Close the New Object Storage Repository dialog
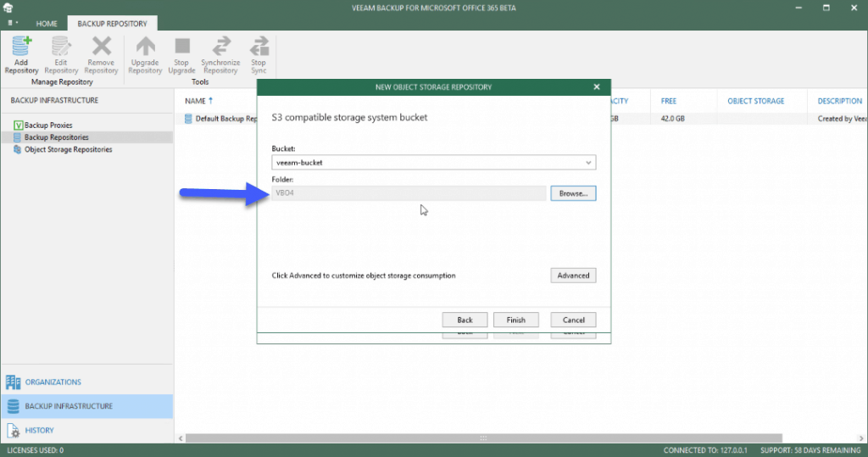The width and height of the screenshot is (868, 457). coord(596,87)
